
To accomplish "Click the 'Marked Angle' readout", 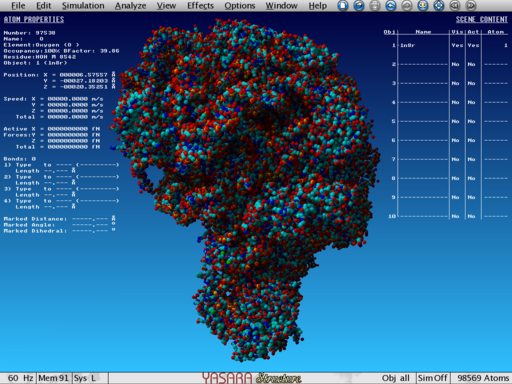I will click(x=59, y=225).
